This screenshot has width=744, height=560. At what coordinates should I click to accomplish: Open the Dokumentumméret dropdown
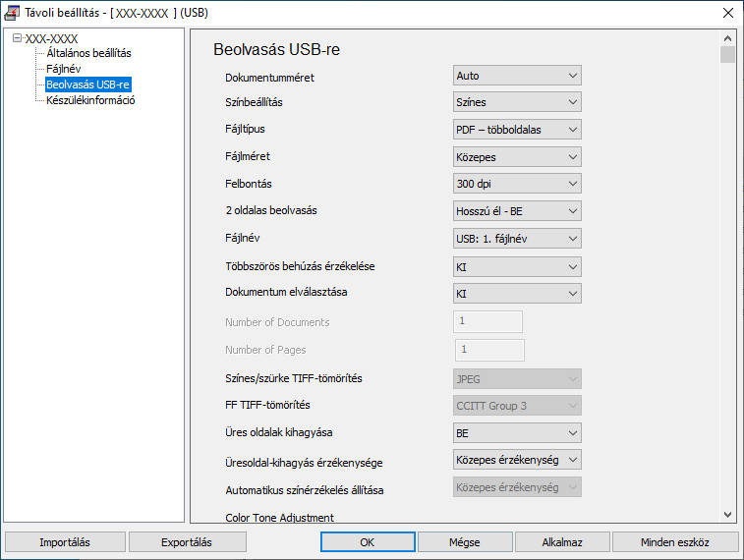click(517, 76)
